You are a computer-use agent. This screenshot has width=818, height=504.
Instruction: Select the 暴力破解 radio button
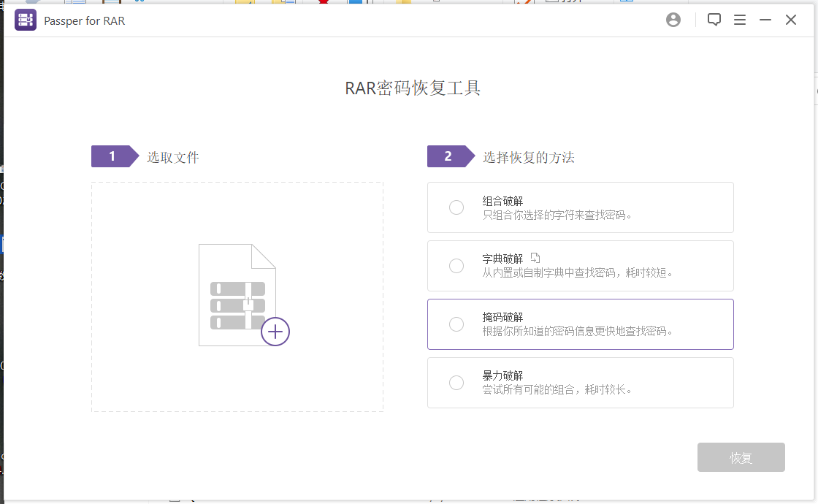[x=456, y=383]
